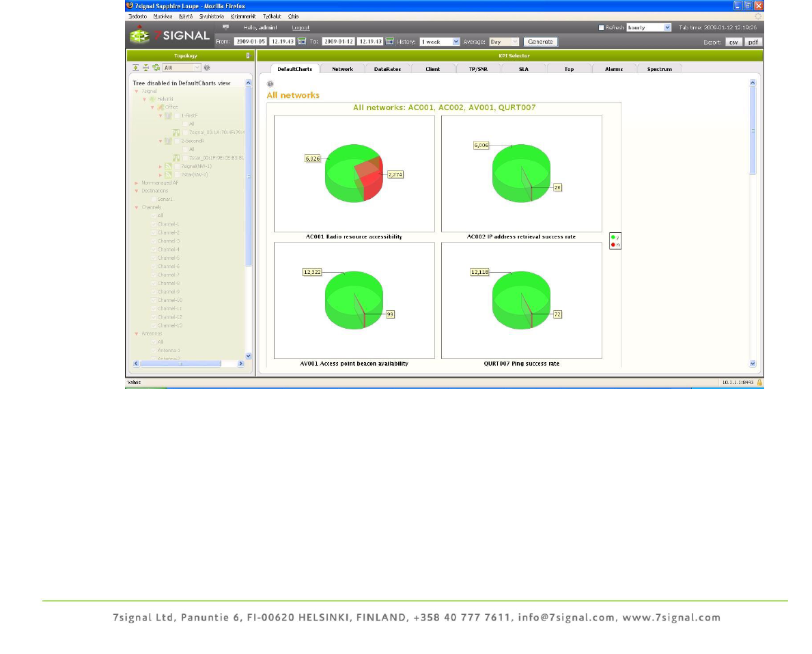Click the help icon next to Topology filter
The image size is (812, 654).
[207, 68]
